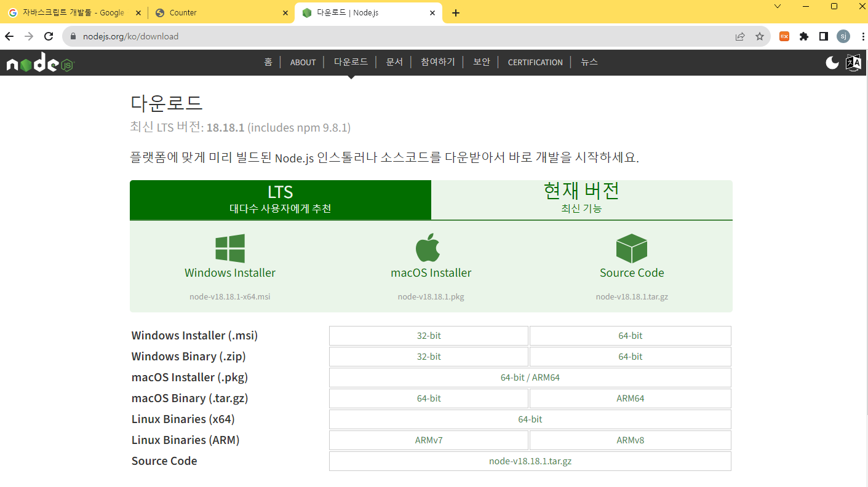Select the LTS tab
The image size is (868, 487).
[281, 200]
